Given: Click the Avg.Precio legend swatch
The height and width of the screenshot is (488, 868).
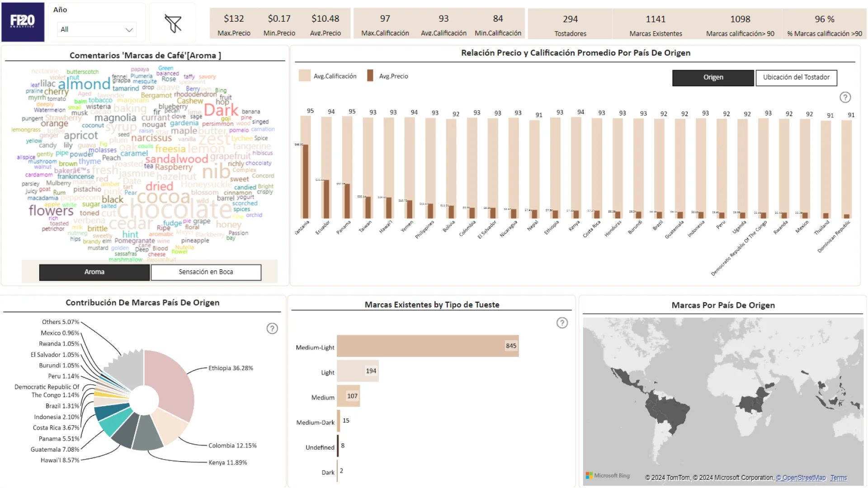Looking at the screenshot, I should point(370,76).
